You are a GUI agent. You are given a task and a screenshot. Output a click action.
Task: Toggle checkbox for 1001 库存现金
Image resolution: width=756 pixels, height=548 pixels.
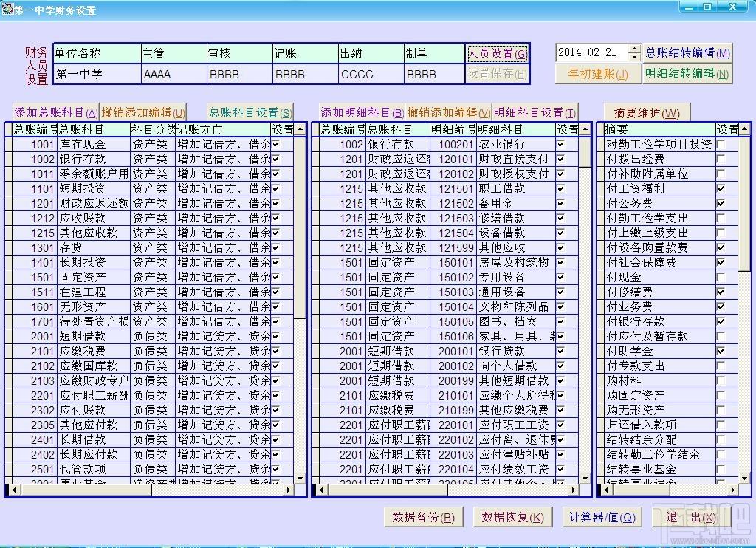pyautogui.click(x=276, y=144)
